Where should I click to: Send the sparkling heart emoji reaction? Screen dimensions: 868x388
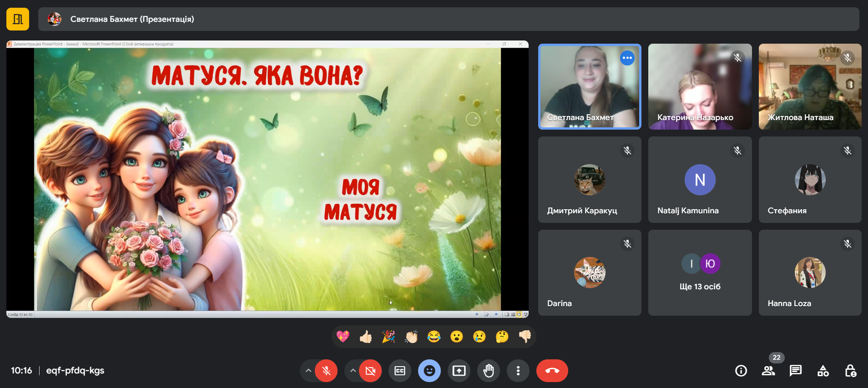(343, 337)
